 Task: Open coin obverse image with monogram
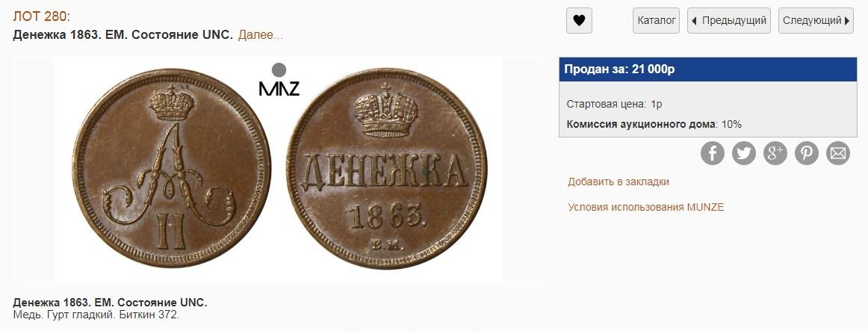(172, 167)
